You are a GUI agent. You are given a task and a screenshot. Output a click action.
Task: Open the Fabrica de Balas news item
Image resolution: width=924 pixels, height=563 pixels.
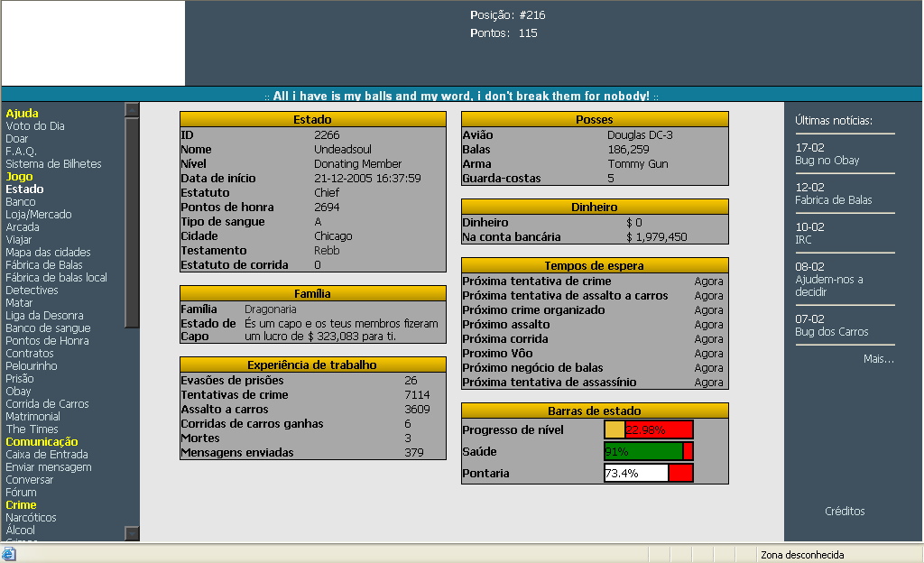[833, 200]
